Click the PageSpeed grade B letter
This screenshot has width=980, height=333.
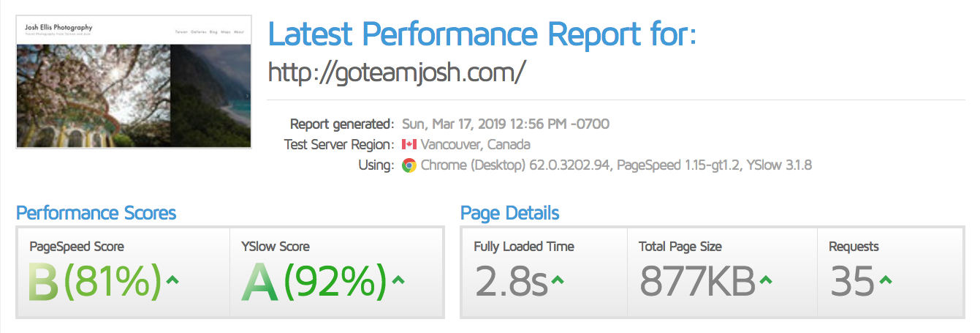pos(43,281)
